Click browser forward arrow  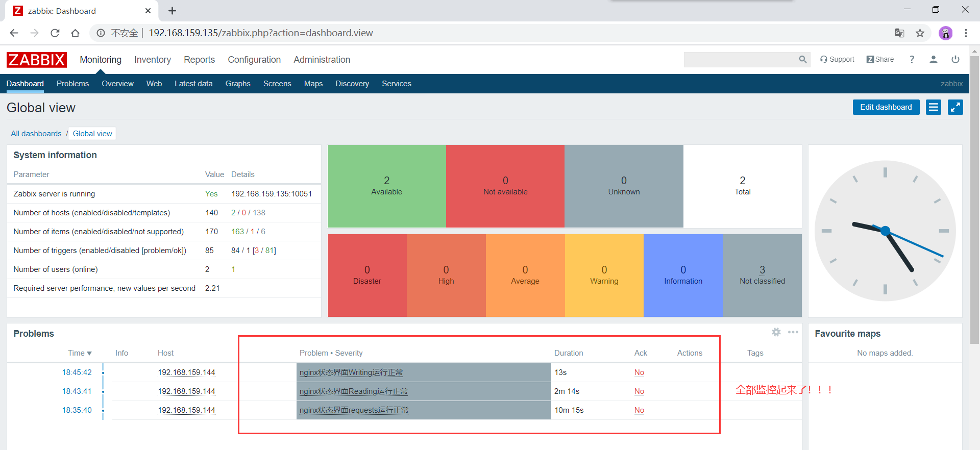click(34, 33)
